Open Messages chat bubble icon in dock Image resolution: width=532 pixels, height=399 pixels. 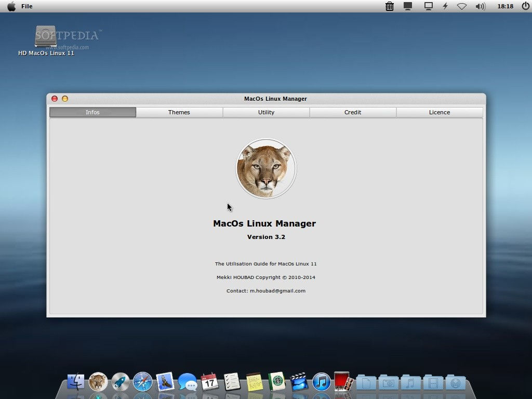click(x=187, y=382)
